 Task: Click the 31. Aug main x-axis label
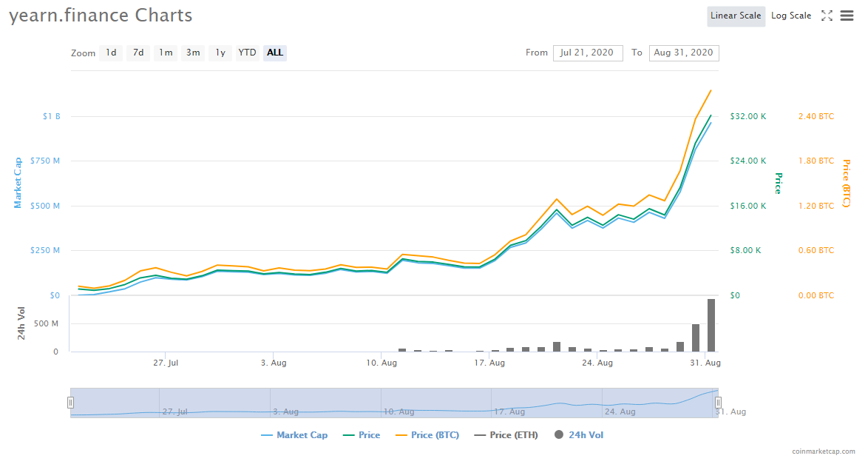coord(705,363)
